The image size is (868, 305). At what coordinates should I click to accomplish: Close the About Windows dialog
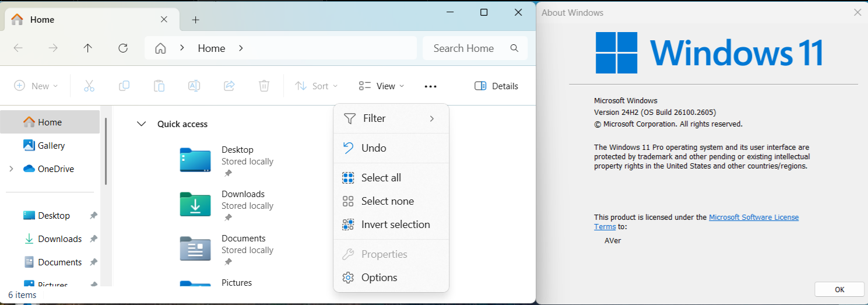pos(857,12)
